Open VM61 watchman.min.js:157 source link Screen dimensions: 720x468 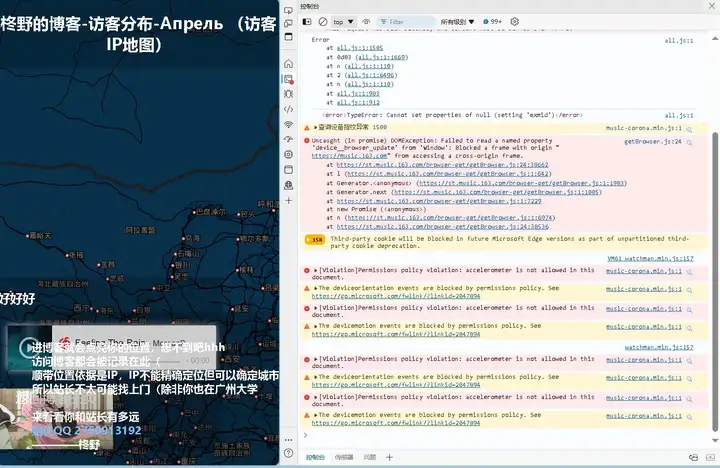tap(650, 259)
